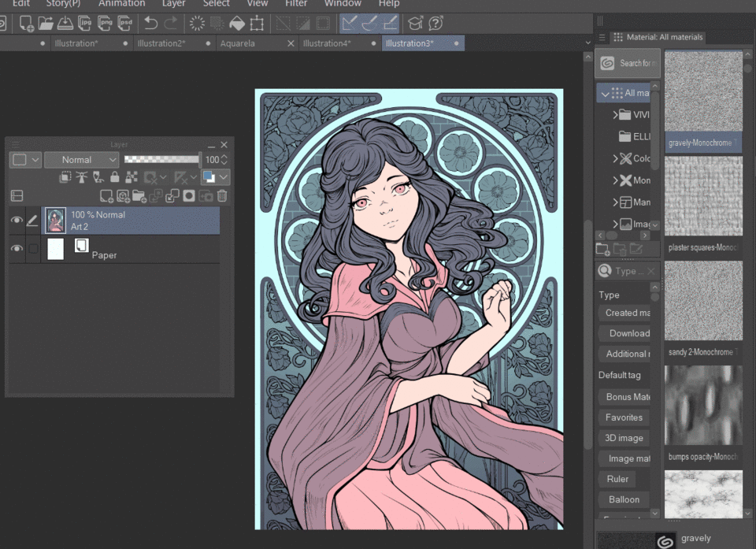Collapse the All materials tree node
Screen dimensions: 756x549
click(605, 94)
